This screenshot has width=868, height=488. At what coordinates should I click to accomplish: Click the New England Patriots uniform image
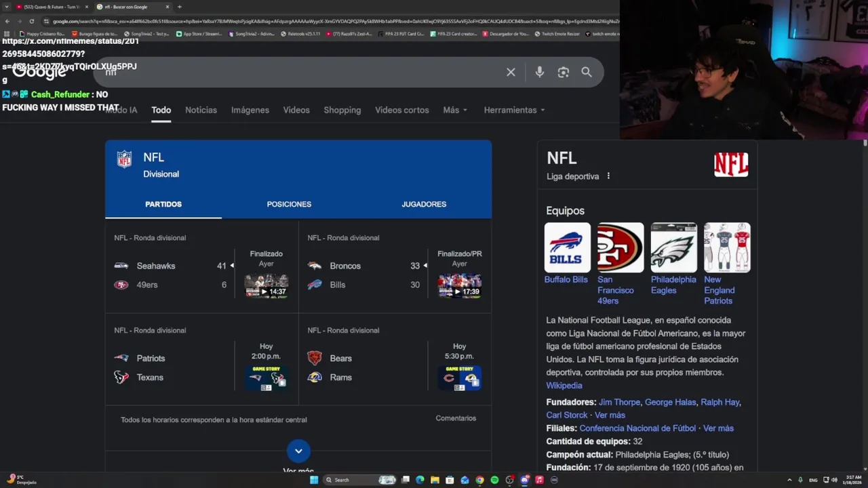click(x=727, y=247)
